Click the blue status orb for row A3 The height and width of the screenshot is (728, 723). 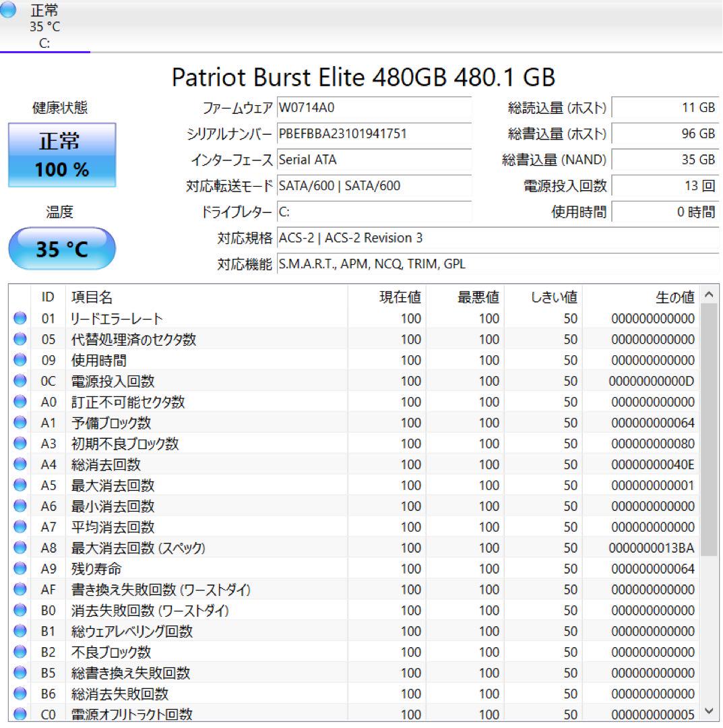20,444
